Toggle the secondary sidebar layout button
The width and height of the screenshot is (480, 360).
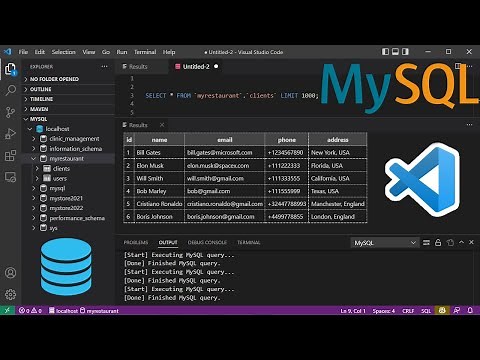coord(405,52)
